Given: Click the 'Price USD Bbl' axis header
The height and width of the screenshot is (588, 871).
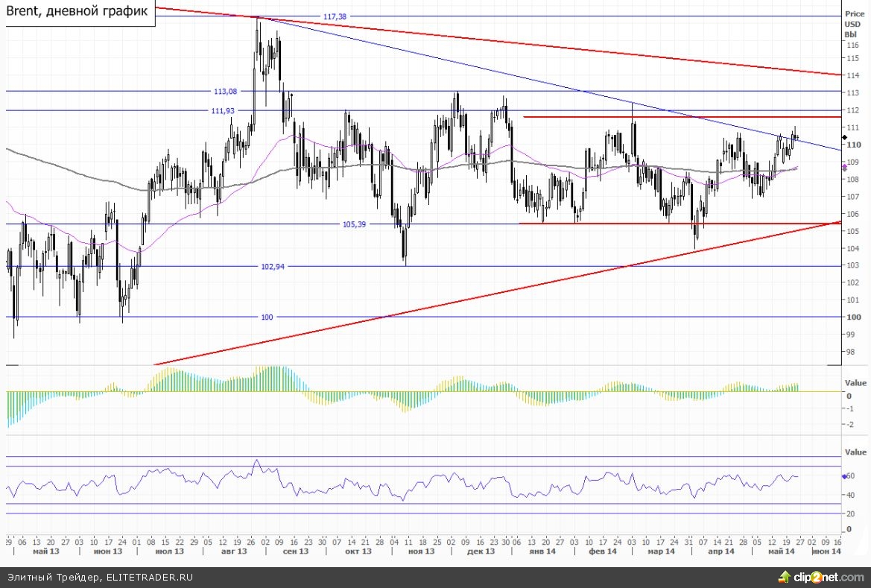Looking at the screenshot, I should pyautogui.click(x=851, y=24).
